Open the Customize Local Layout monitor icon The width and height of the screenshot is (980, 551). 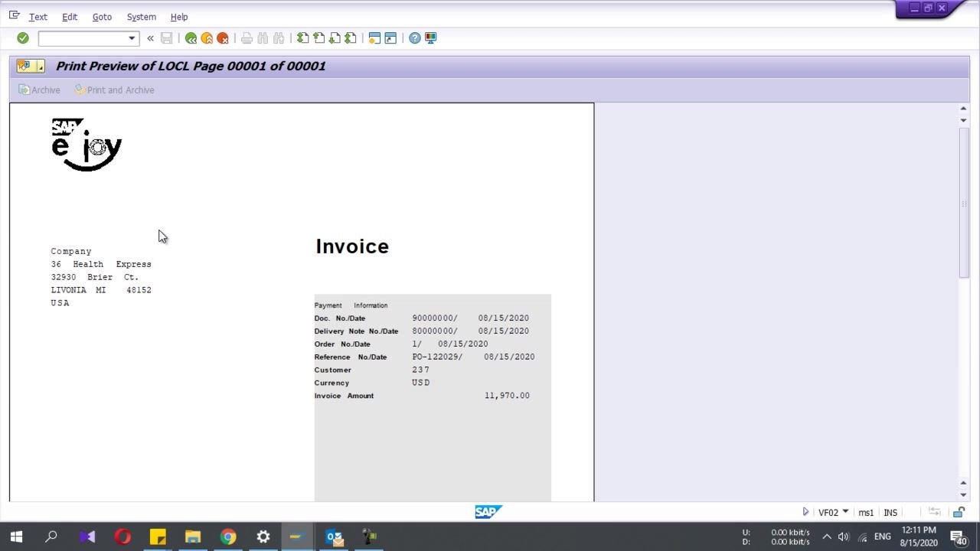tap(430, 38)
